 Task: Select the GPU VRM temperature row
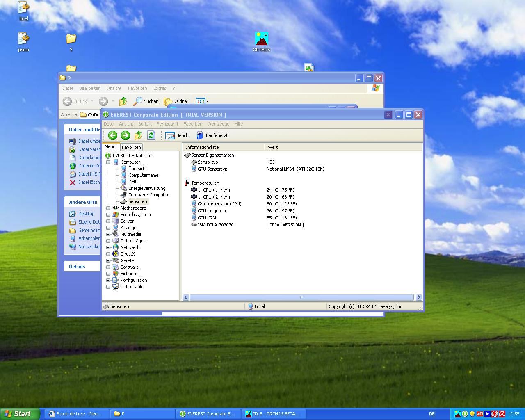coord(302,218)
